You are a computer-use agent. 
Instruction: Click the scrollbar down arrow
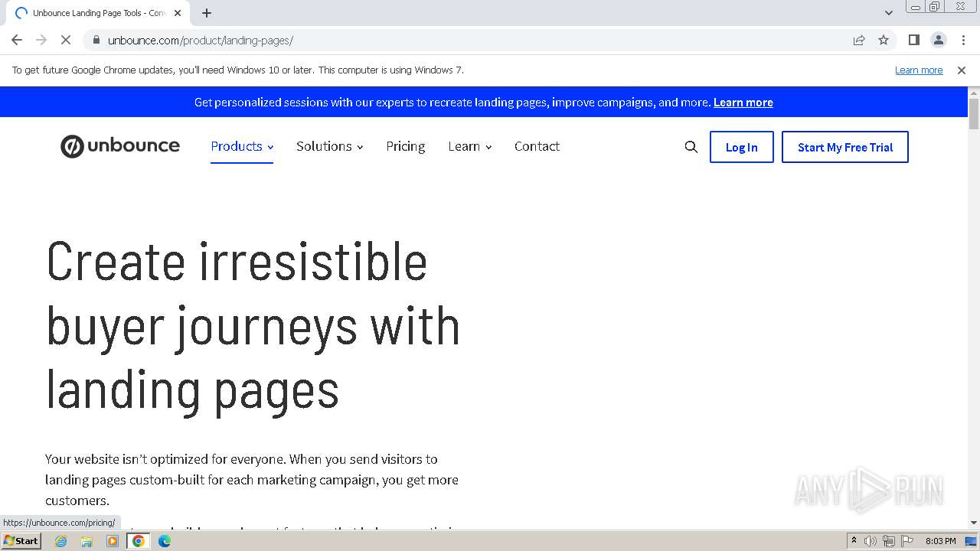tap(974, 523)
